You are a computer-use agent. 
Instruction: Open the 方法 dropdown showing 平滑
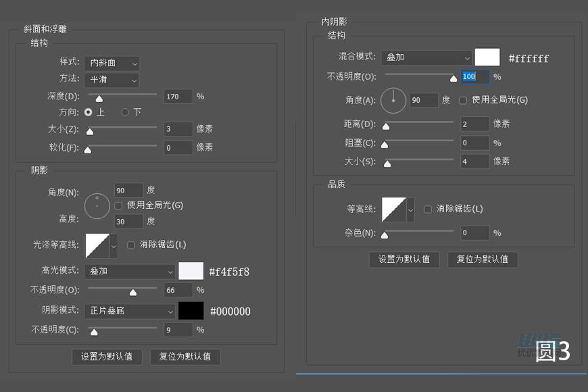coord(112,80)
